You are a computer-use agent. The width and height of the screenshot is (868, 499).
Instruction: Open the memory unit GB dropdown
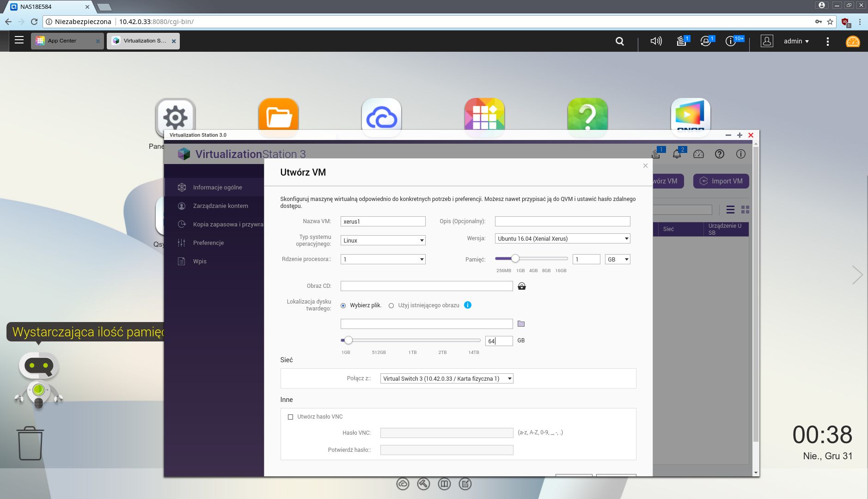(x=617, y=259)
